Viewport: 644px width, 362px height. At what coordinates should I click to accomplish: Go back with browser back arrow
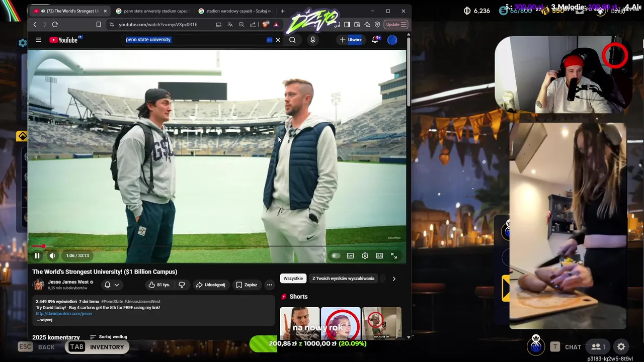point(35,24)
